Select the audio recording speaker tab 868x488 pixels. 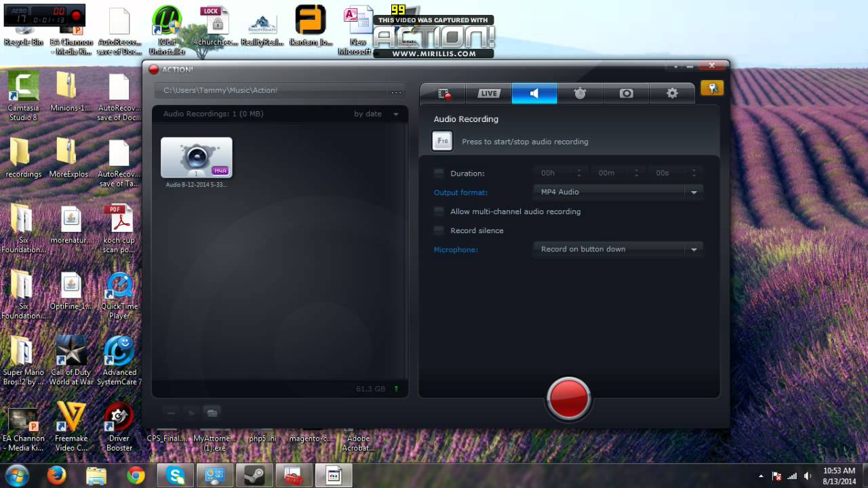click(x=534, y=94)
